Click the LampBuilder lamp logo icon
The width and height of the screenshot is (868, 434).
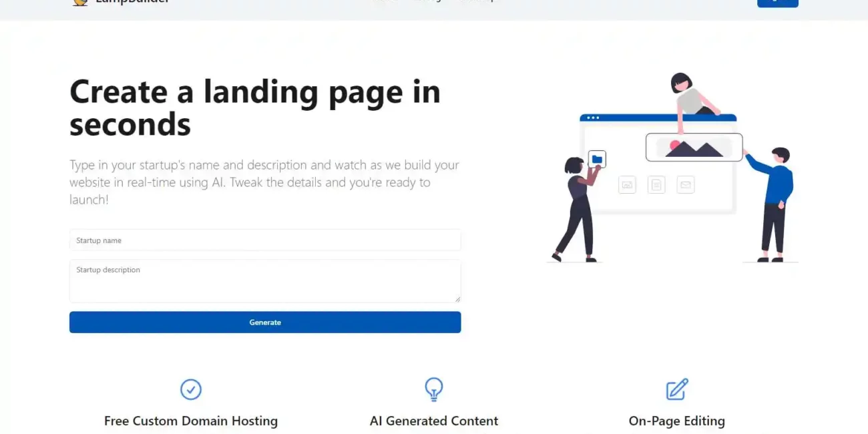[80, 2]
